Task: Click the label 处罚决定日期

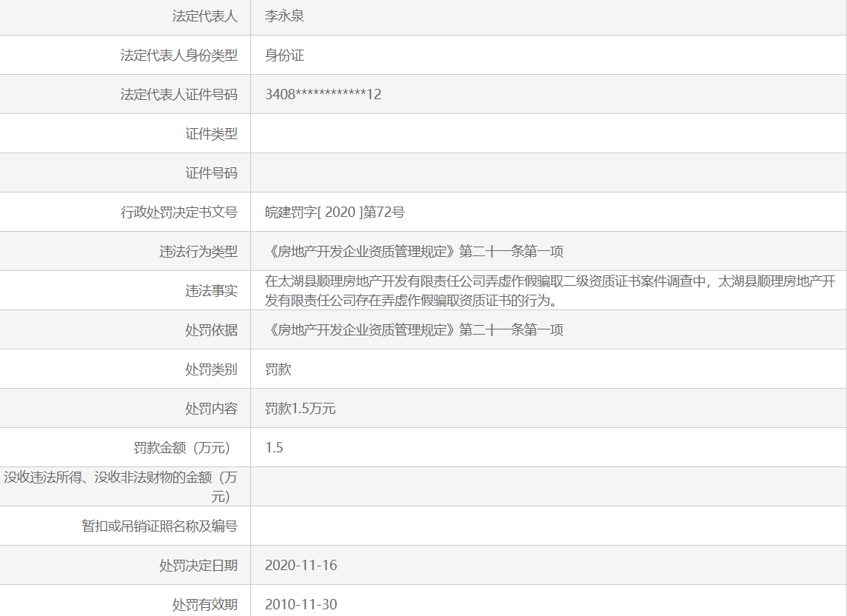Action: pos(198,566)
